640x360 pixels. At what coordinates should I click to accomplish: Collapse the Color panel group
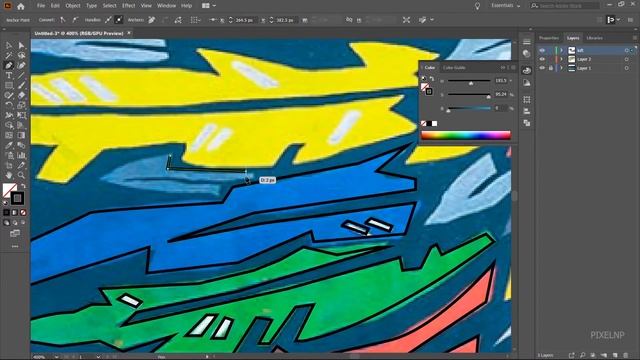[503, 67]
